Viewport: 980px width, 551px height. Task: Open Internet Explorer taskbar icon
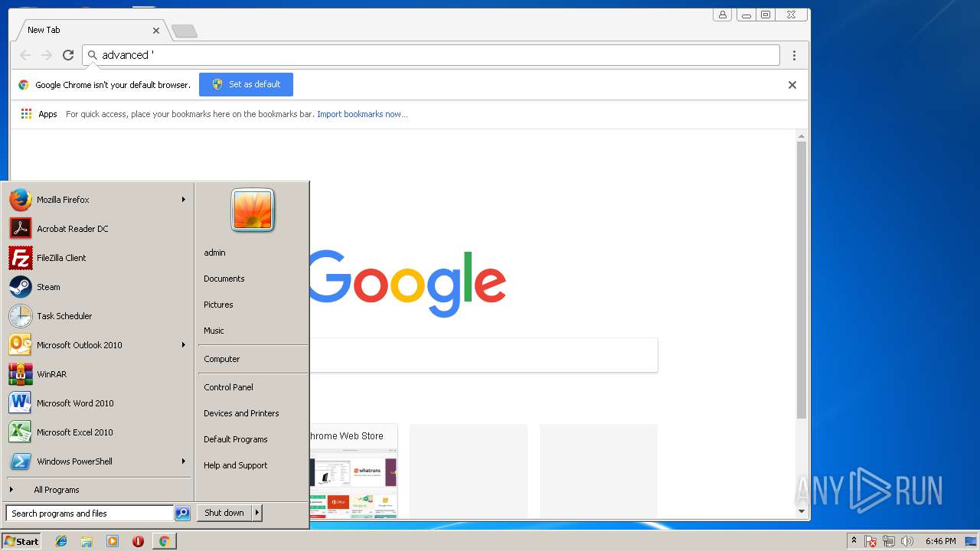coord(61,541)
